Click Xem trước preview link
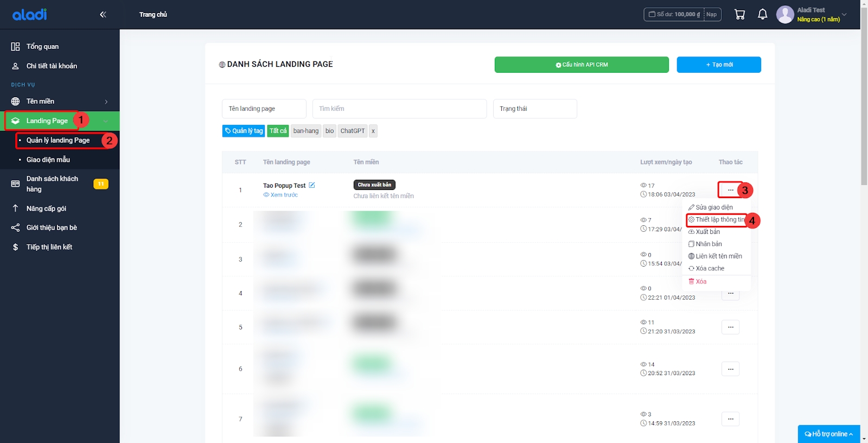 coord(284,195)
